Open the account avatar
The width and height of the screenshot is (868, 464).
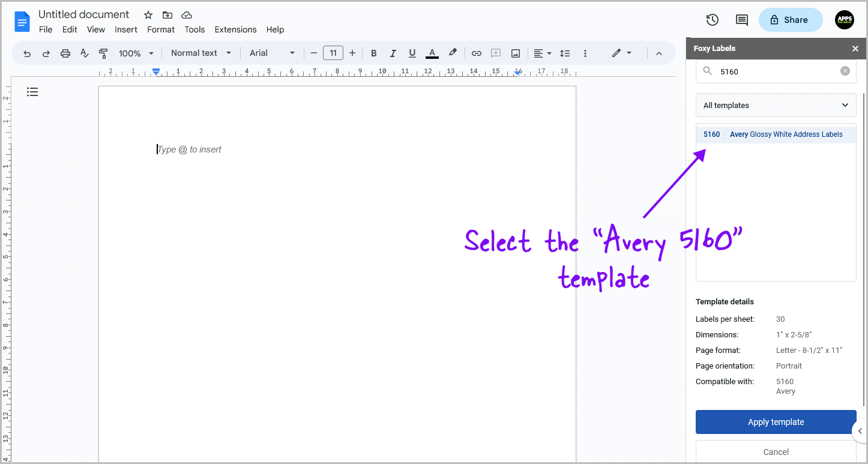(845, 20)
